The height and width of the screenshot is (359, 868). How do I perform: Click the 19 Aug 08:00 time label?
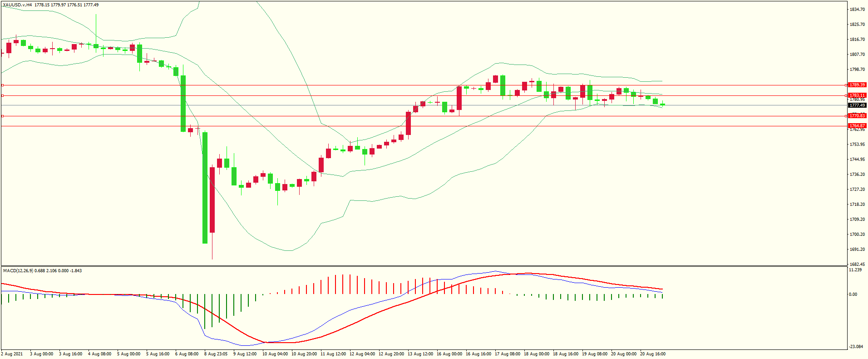click(595, 354)
